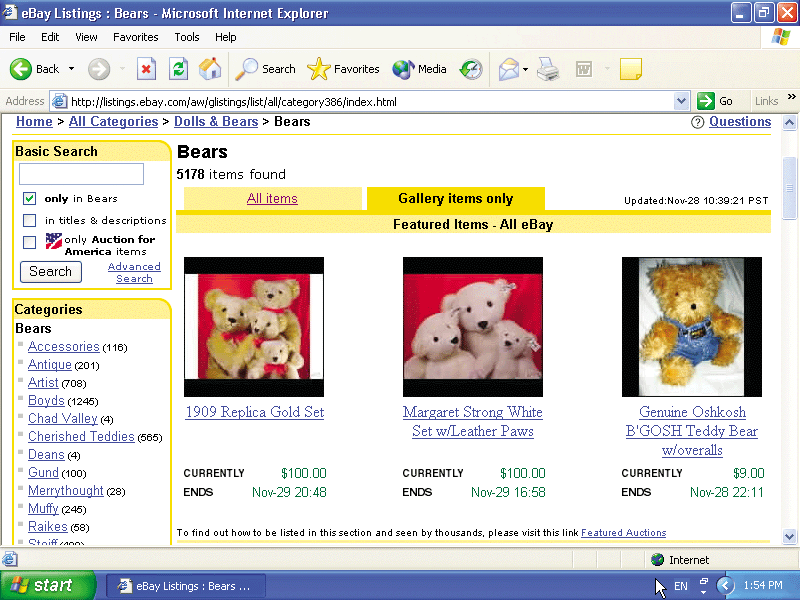Open '1909 Replica Gold Set' listing link

(x=255, y=412)
